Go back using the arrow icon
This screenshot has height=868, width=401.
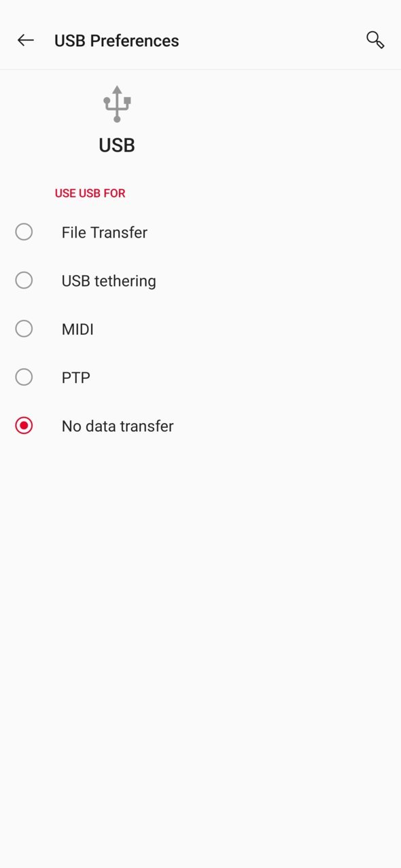pos(26,40)
